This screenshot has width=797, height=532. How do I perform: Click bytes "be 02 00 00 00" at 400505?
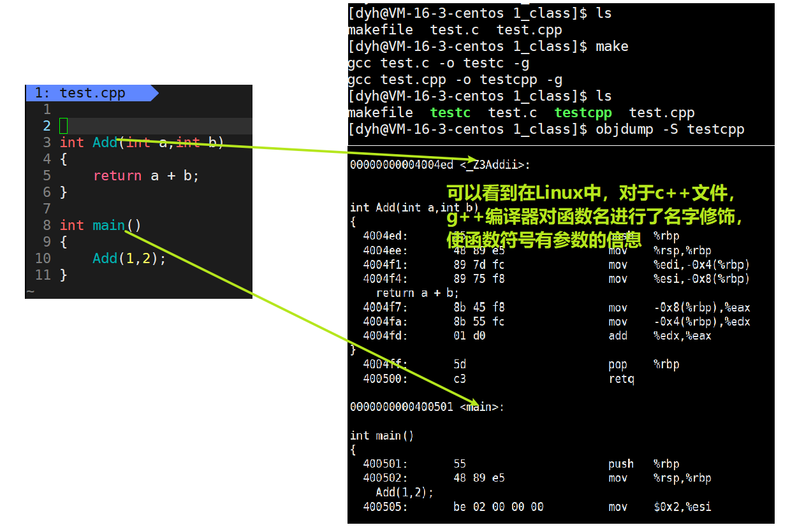click(499, 507)
